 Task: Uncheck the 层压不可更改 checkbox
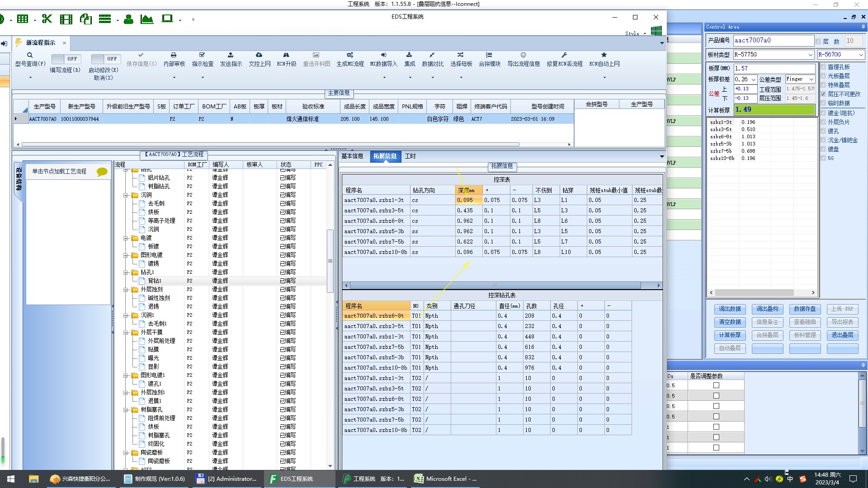tap(823, 94)
